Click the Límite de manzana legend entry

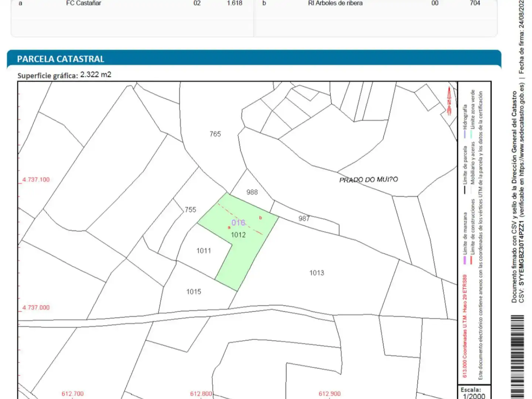point(465,238)
